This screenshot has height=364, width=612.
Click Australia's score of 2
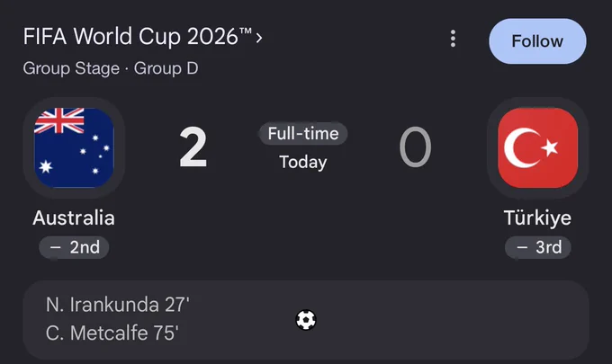(193, 147)
